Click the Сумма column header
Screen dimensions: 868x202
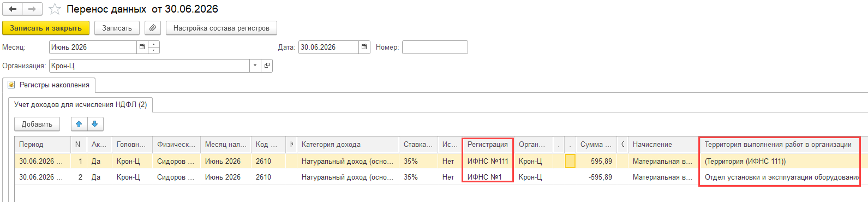tap(596, 145)
